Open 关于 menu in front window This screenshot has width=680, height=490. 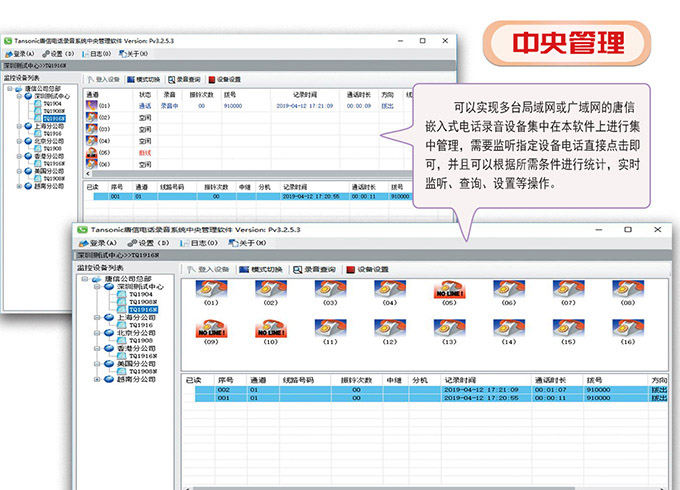pyautogui.click(x=247, y=243)
